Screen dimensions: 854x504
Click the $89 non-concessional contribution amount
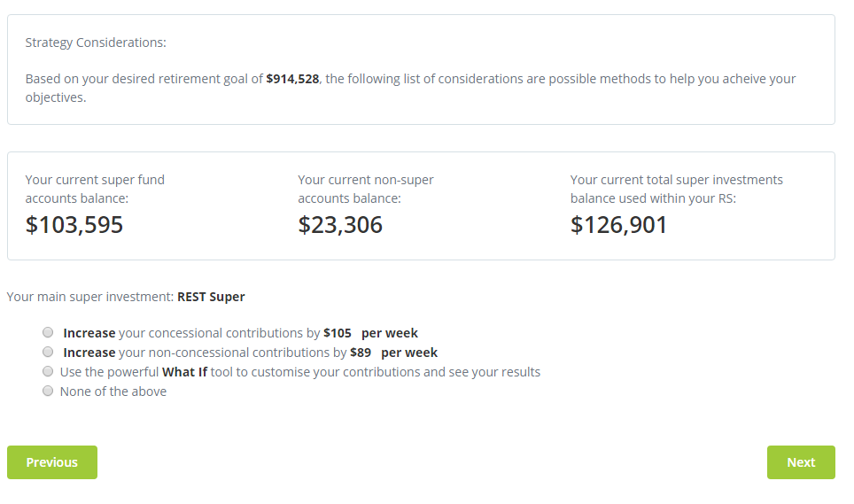click(360, 353)
